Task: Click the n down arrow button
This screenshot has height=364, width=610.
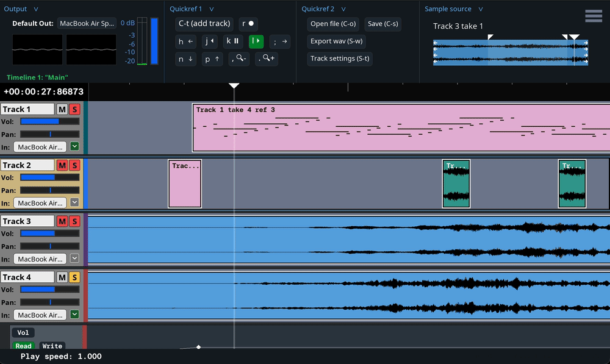Action: coord(185,59)
